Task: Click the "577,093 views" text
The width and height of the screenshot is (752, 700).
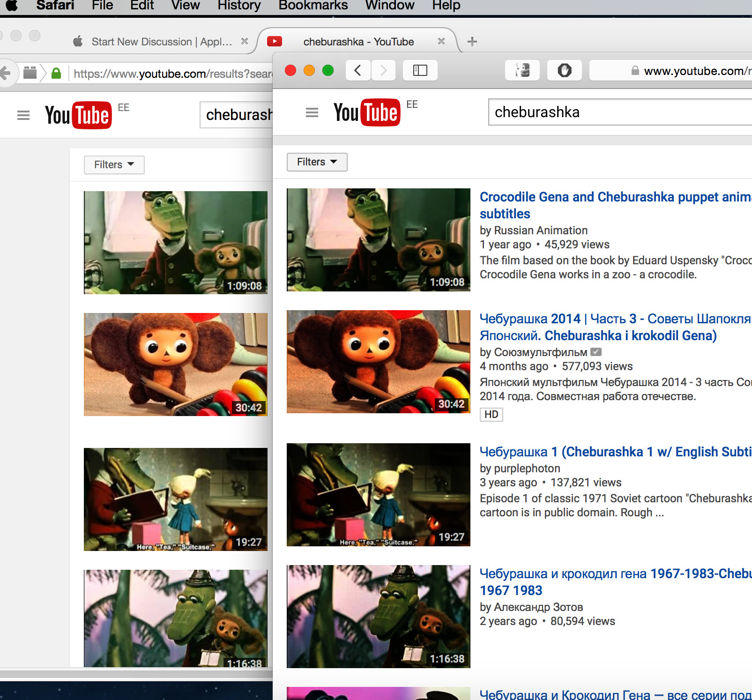Action: point(597,366)
